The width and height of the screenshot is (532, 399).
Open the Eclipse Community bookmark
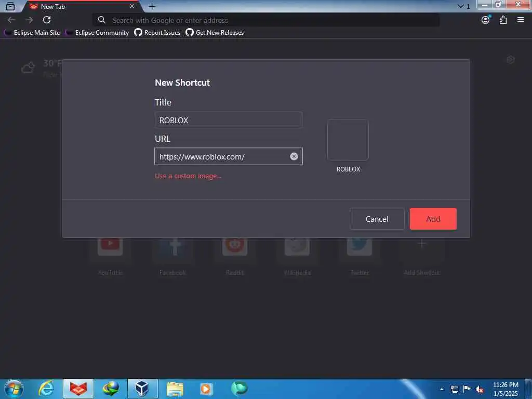tap(97, 33)
